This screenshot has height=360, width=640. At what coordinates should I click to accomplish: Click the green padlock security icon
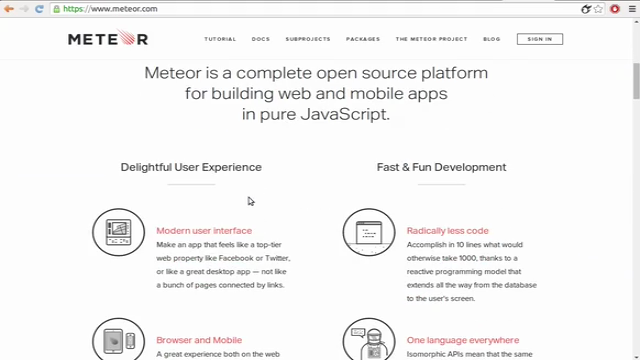tap(57, 9)
